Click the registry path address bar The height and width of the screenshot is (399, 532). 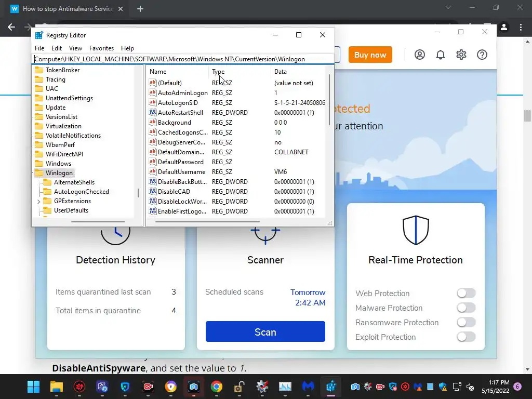click(183, 59)
